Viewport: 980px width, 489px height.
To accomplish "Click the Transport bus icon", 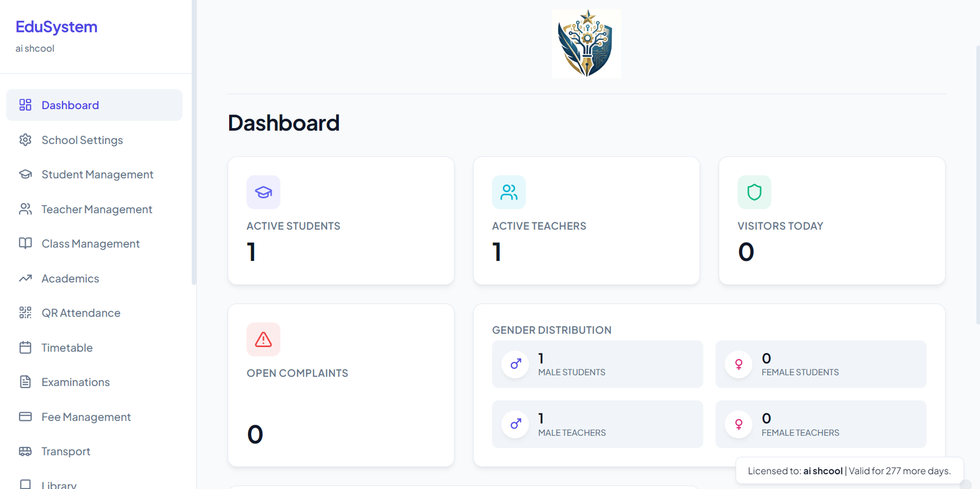I will pos(25,451).
